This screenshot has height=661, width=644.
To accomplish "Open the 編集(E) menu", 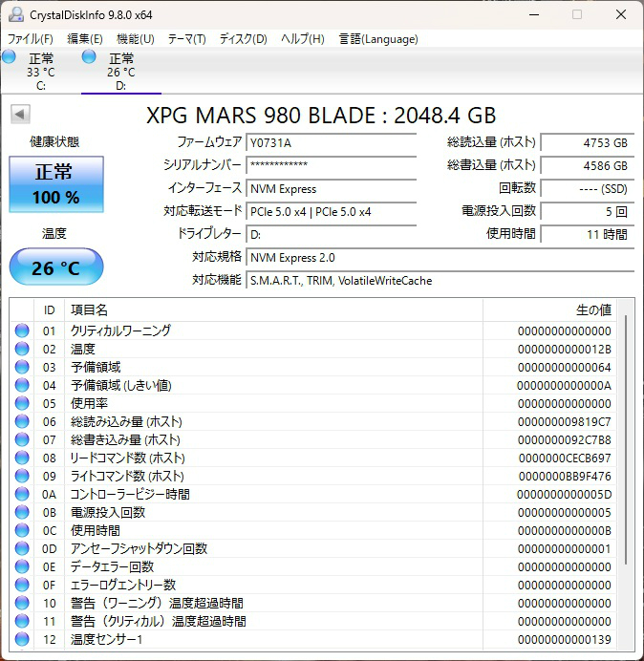I will tap(85, 39).
